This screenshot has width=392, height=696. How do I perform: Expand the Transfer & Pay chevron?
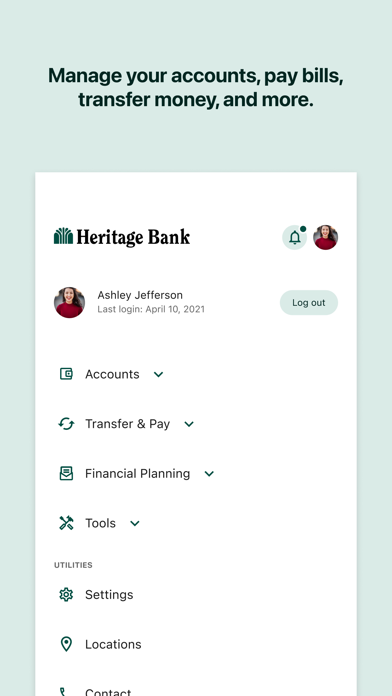[189, 424]
